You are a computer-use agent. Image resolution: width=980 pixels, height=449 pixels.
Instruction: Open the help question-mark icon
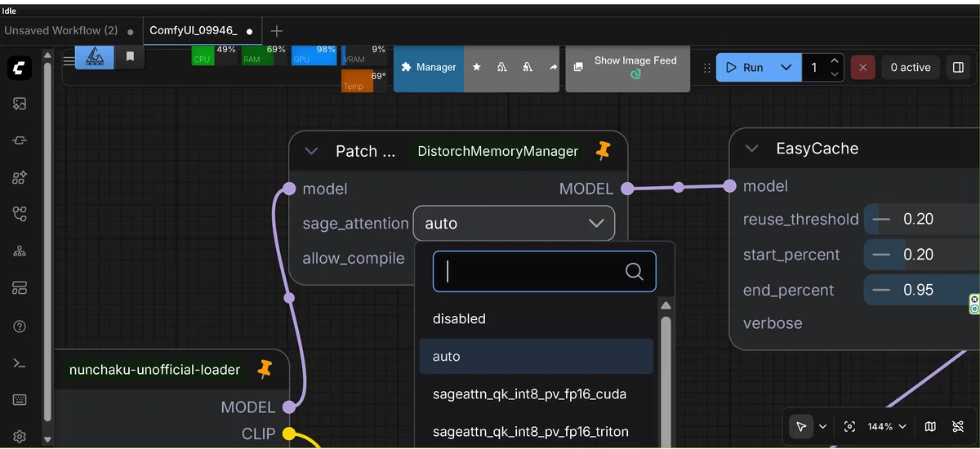click(20, 327)
